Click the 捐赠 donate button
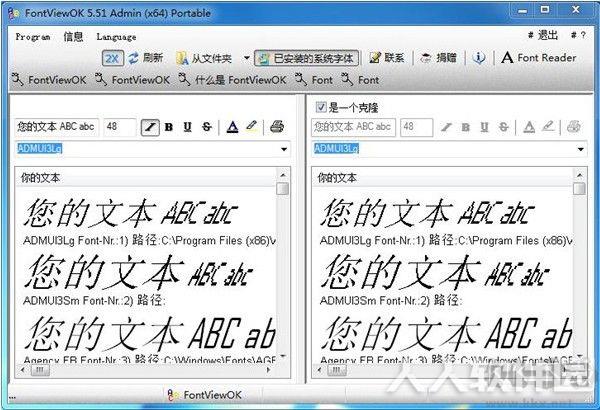Screen dimensions: 600x410 coord(439,58)
